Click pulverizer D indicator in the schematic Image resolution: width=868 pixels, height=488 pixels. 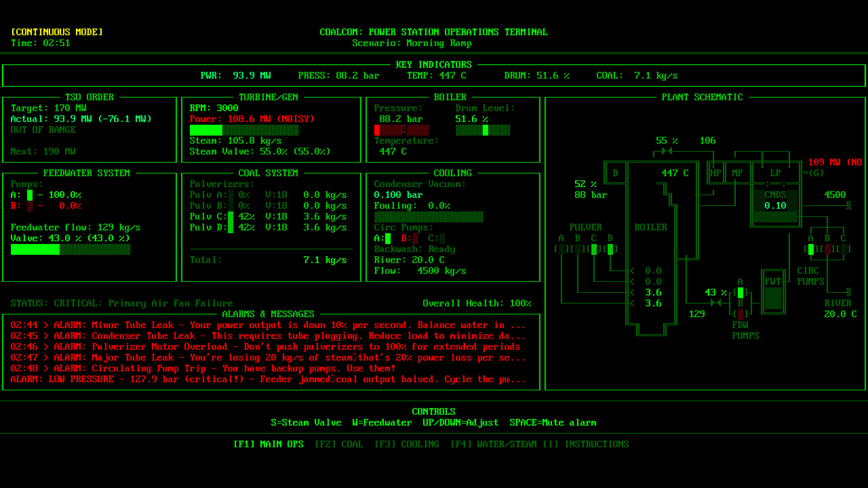click(x=610, y=248)
